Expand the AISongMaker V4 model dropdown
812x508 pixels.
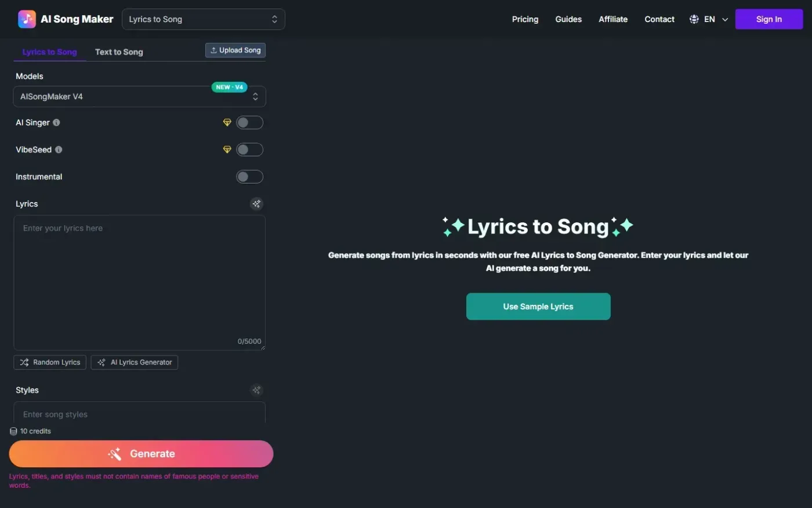[x=139, y=97]
